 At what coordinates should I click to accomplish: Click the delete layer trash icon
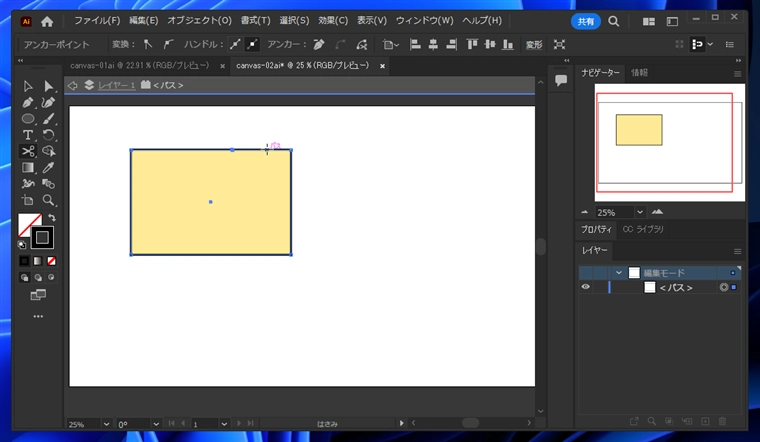[x=722, y=421]
